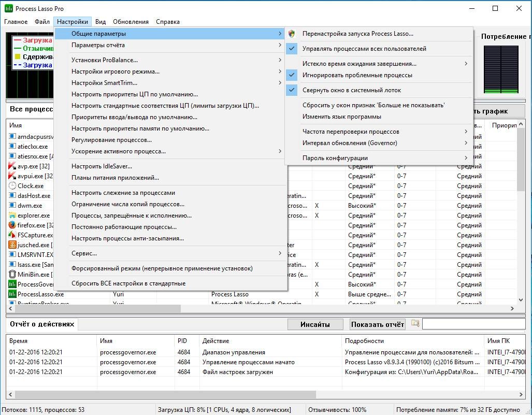Screen dimensions: 532x415
Task: Select Общие параметры menu entry
Action: (x=170, y=34)
